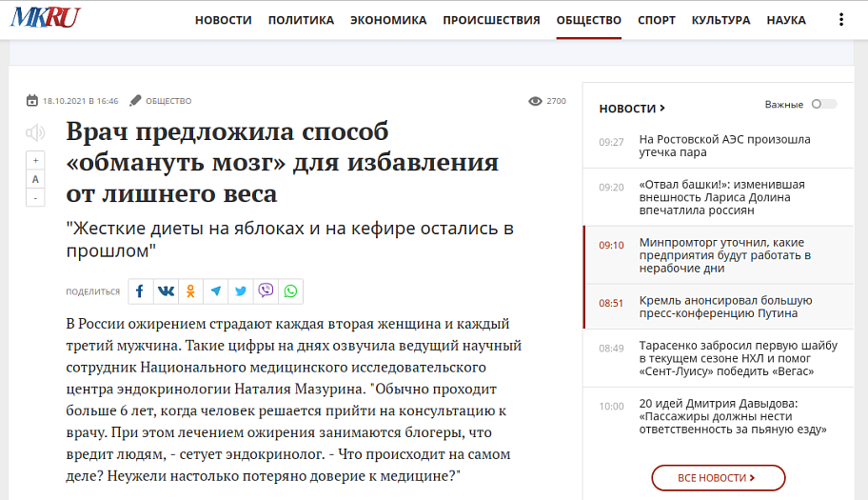This screenshot has height=500, width=868.
Task: Click ВСЕ НОВОСТИ button
Action: tap(718, 478)
